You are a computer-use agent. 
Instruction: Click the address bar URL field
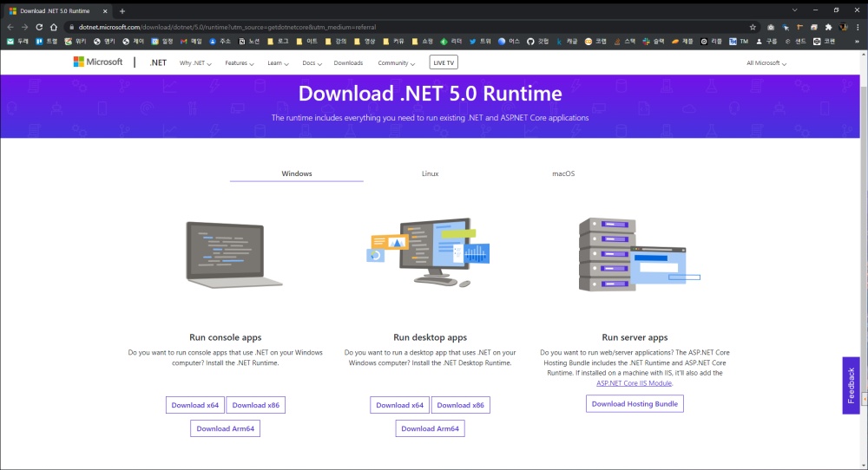coord(407,27)
